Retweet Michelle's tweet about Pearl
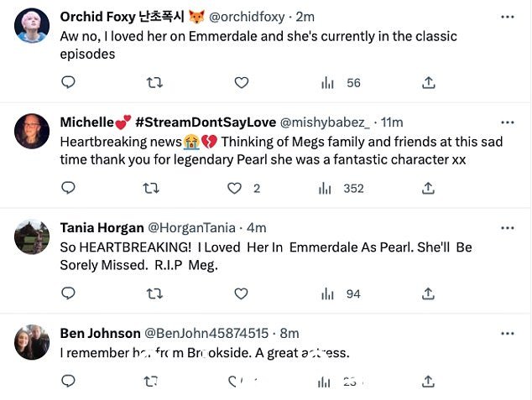 (x=151, y=188)
